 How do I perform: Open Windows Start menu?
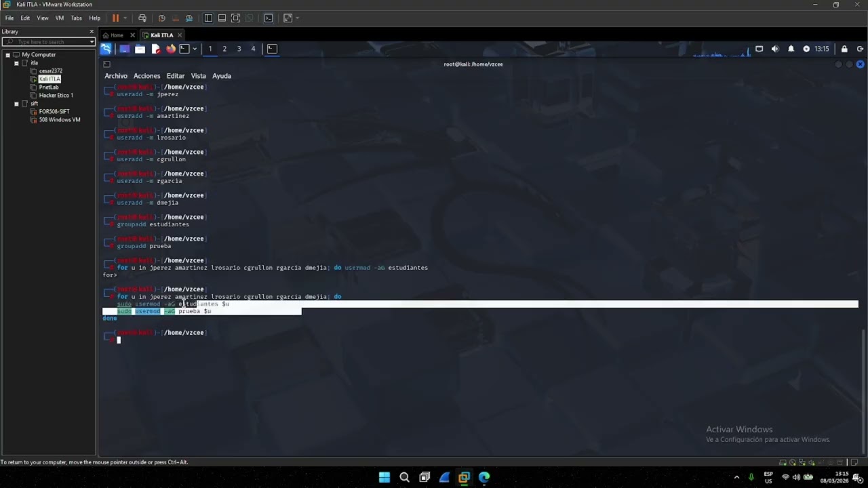pos(384,477)
